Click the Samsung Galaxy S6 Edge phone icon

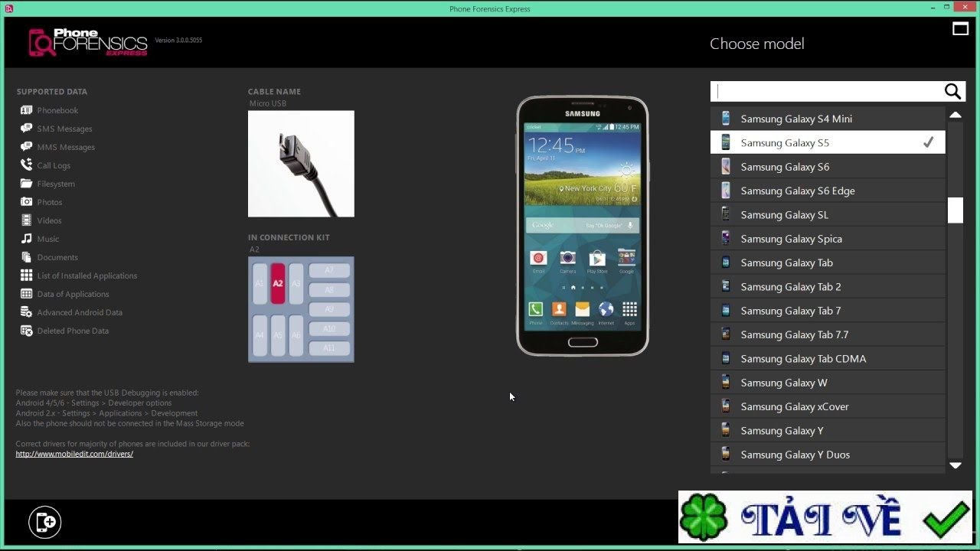pos(725,191)
